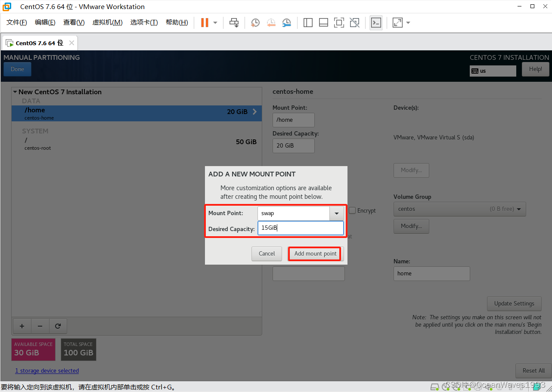Cancel the new mount point dialog

(x=267, y=254)
